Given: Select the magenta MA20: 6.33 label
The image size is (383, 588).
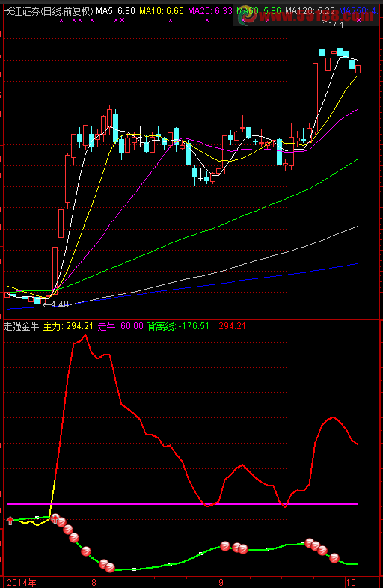Looking at the screenshot, I should point(210,11).
